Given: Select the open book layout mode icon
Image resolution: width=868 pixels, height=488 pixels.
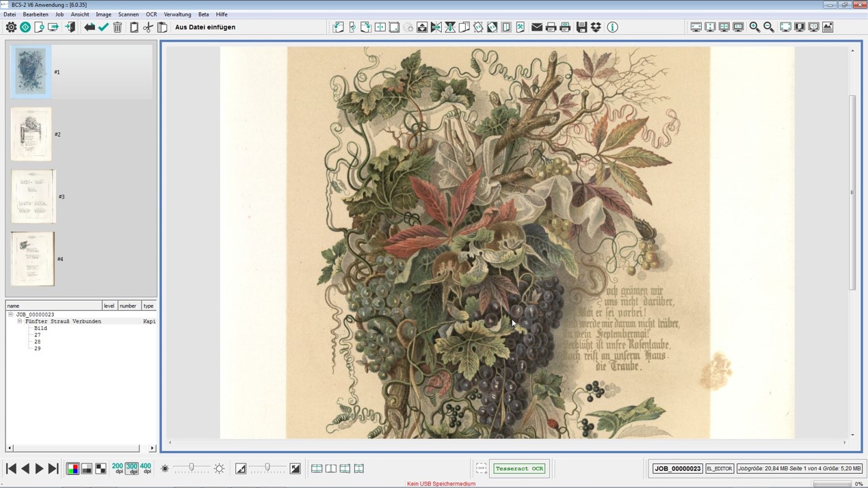Looking at the screenshot, I should [x=359, y=469].
